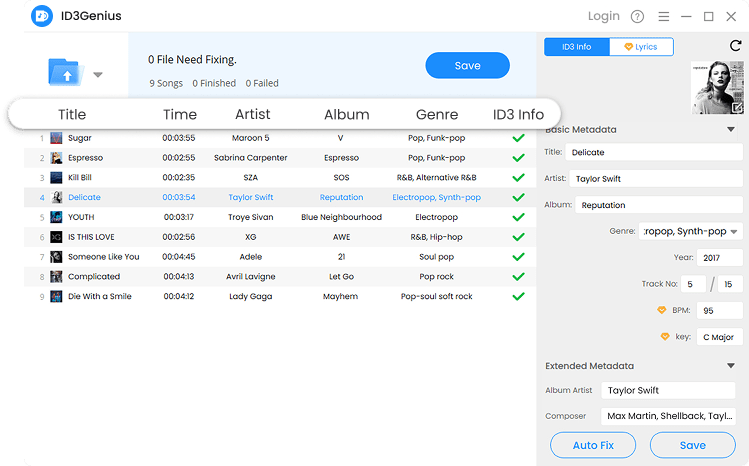
Task: Click the R&B, Alternative R&B genre cell
Action: 436,178
